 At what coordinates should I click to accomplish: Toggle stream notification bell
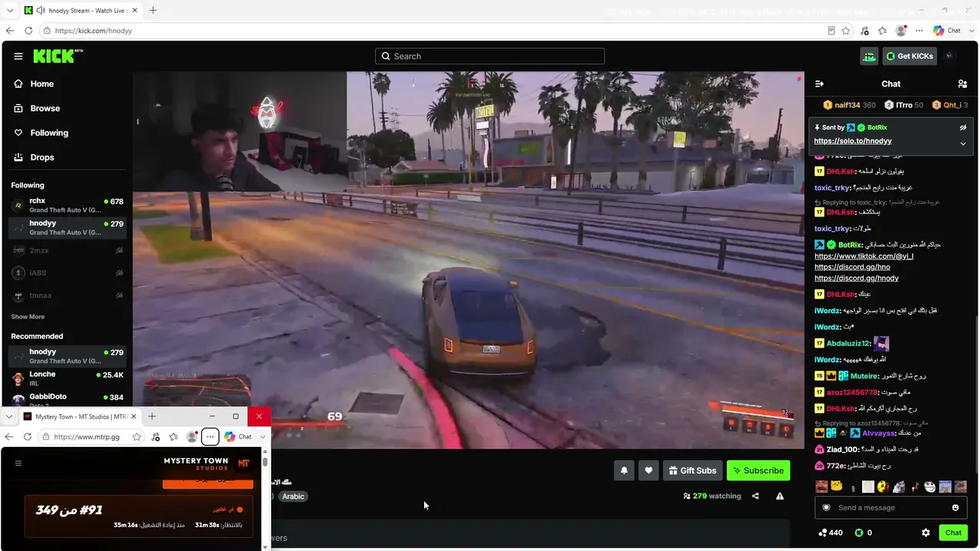point(624,471)
